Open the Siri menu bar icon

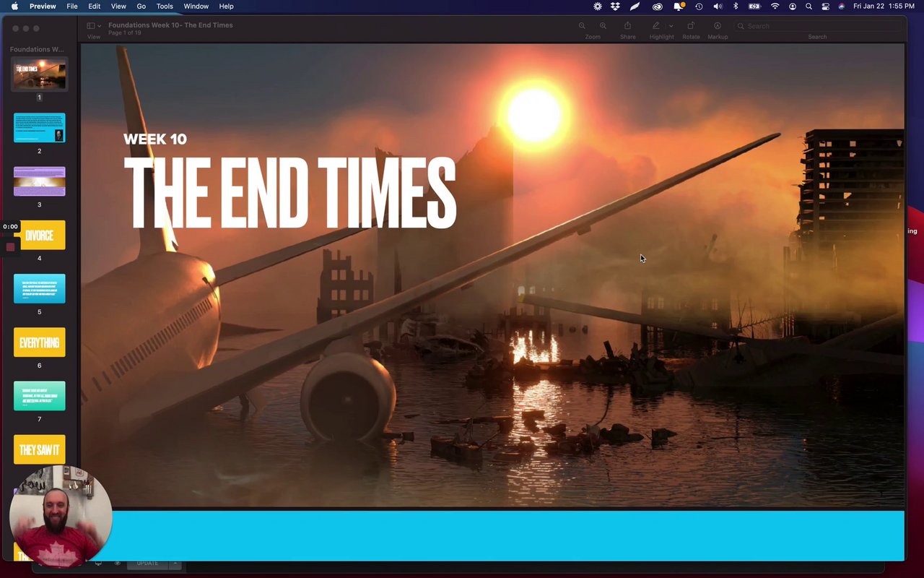coord(842,6)
